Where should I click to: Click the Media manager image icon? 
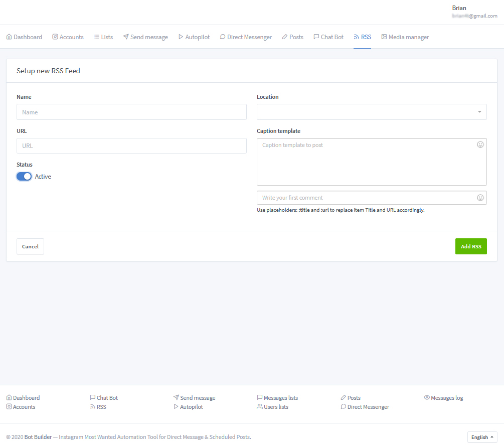coord(384,37)
